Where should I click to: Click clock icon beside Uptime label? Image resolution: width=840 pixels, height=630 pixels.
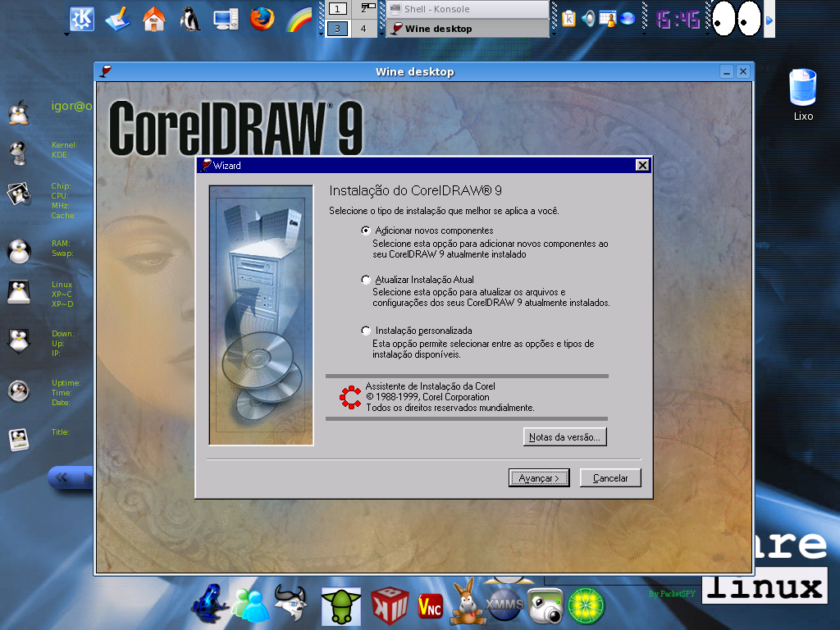coord(19,391)
